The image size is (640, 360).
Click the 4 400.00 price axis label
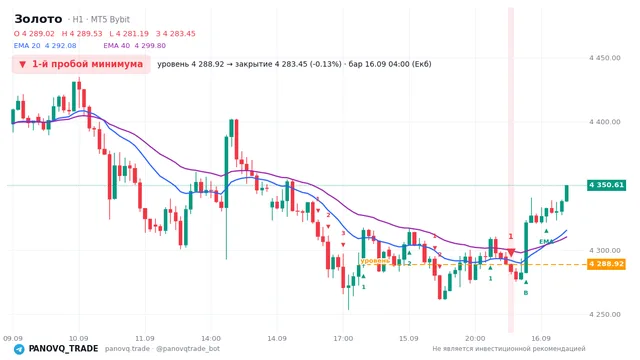pos(604,122)
